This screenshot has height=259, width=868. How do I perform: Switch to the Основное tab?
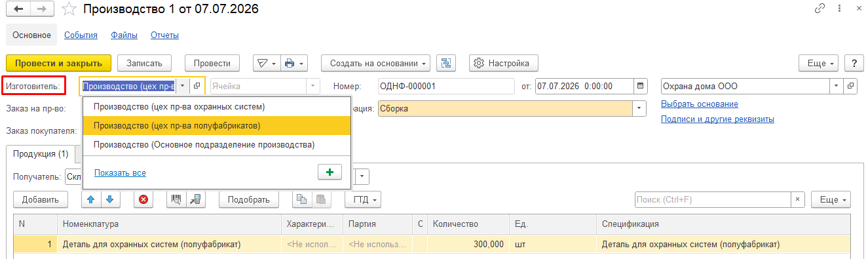click(x=31, y=35)
